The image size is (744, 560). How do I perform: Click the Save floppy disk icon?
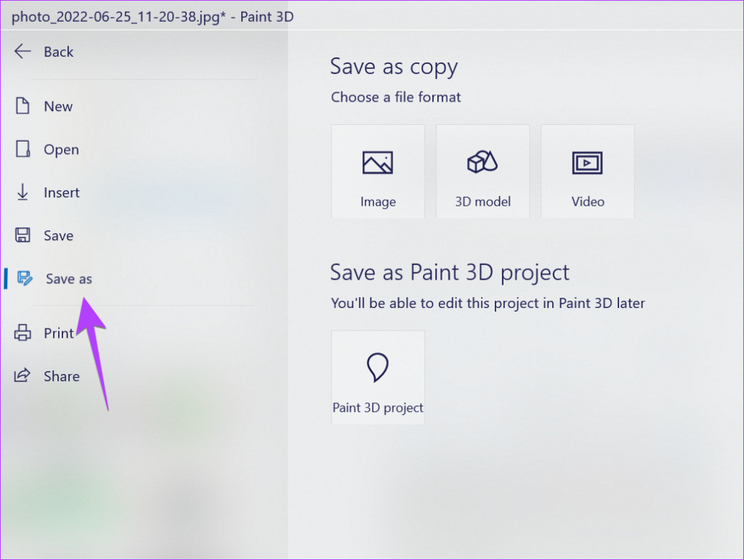pos(23,235)
